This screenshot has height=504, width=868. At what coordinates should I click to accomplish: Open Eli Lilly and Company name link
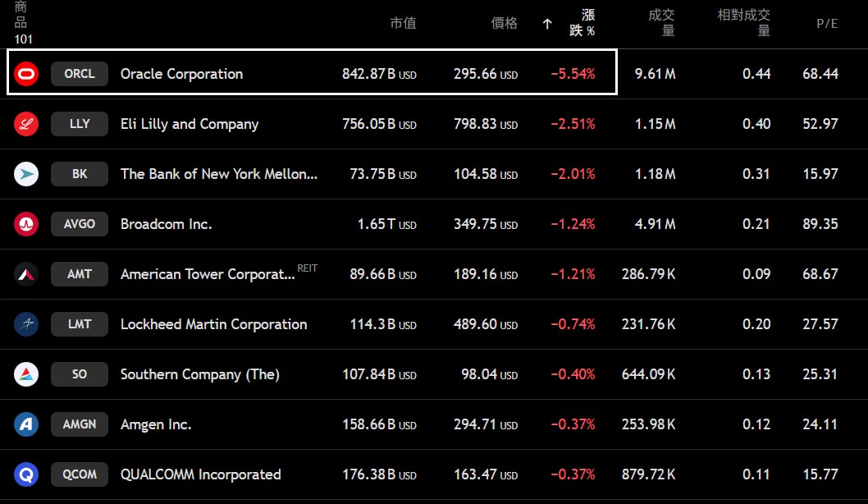coord(190,124)
